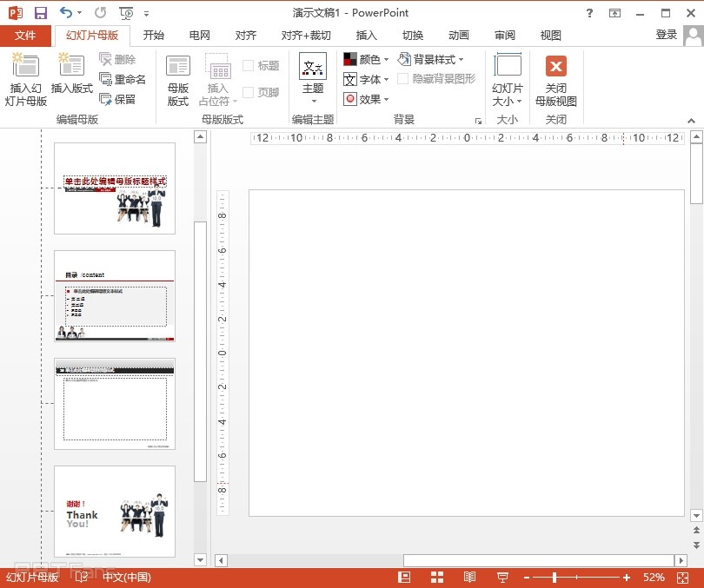Image resolution: width=704 pixels, height=588 pixels.
Task: Click the zoom slider handle
Action: pos(555,578)
